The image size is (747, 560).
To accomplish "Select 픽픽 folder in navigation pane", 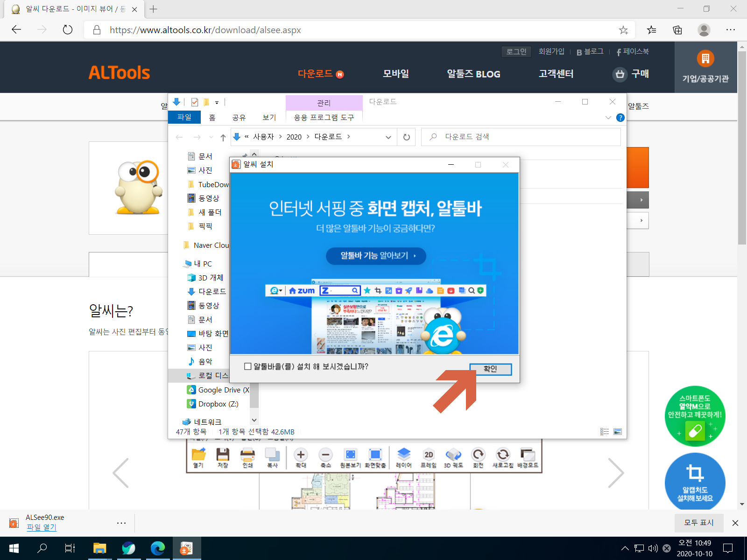I will [200, 226].
